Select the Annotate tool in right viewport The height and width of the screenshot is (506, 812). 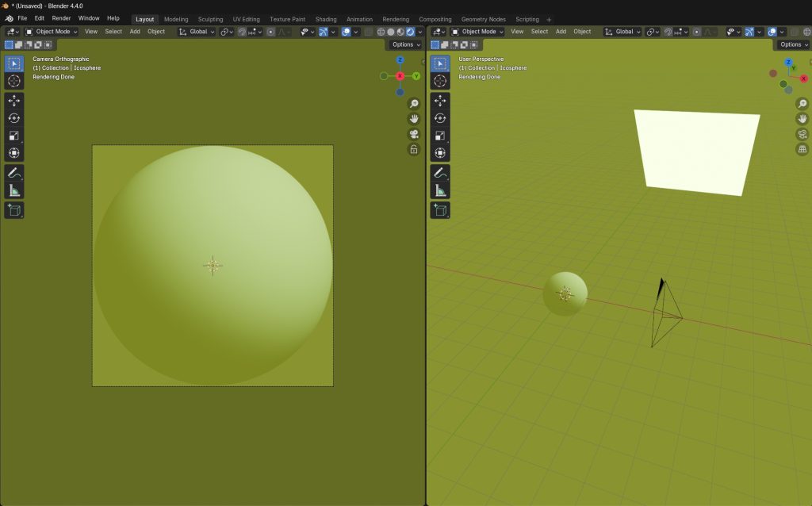(440, 173)
